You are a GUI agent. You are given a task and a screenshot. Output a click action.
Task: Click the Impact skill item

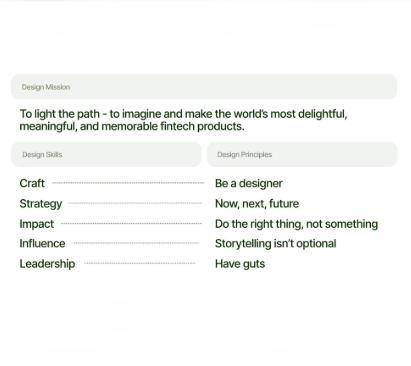point(36,224)
